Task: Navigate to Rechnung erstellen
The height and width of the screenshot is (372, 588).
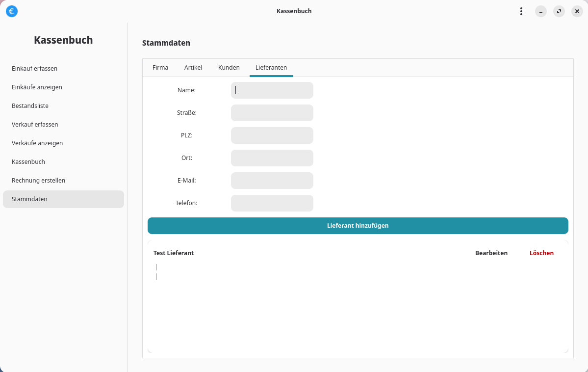Action: coord(39,181)
